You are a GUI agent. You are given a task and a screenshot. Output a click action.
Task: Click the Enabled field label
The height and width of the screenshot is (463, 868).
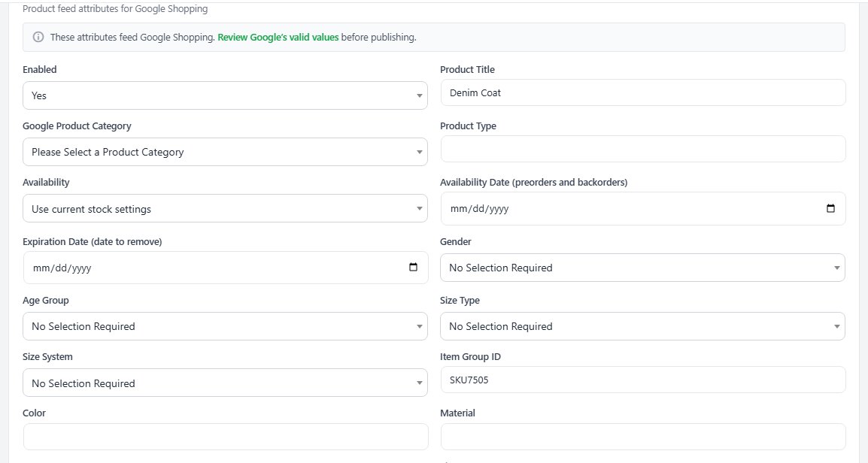coord(39,69)
